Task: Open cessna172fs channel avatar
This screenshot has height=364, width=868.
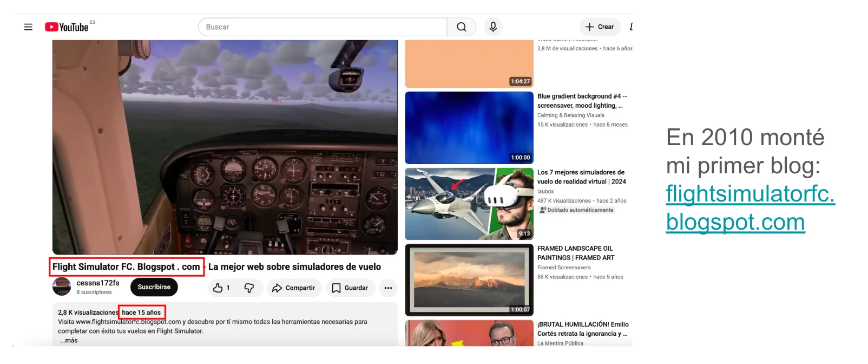Action: 62,287
